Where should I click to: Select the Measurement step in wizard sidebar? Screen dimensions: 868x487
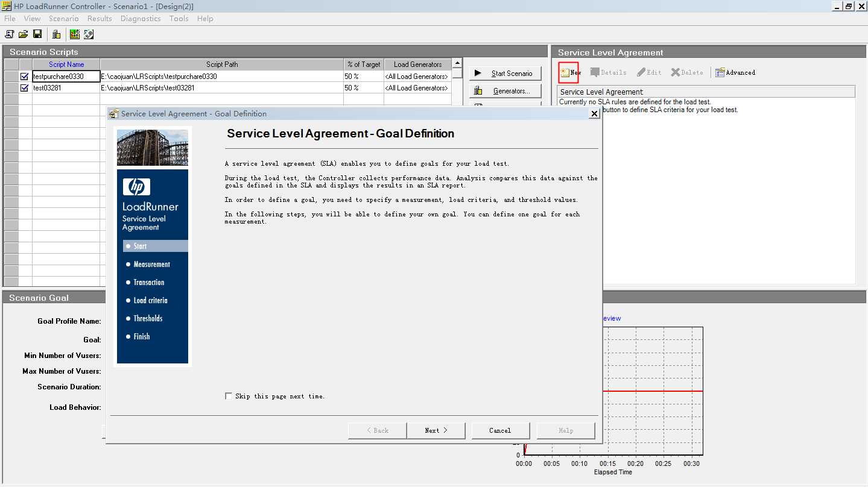[152, 264]
